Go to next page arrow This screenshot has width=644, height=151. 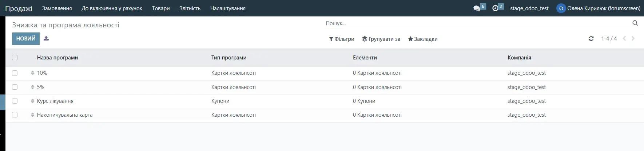tap(633, 39)
